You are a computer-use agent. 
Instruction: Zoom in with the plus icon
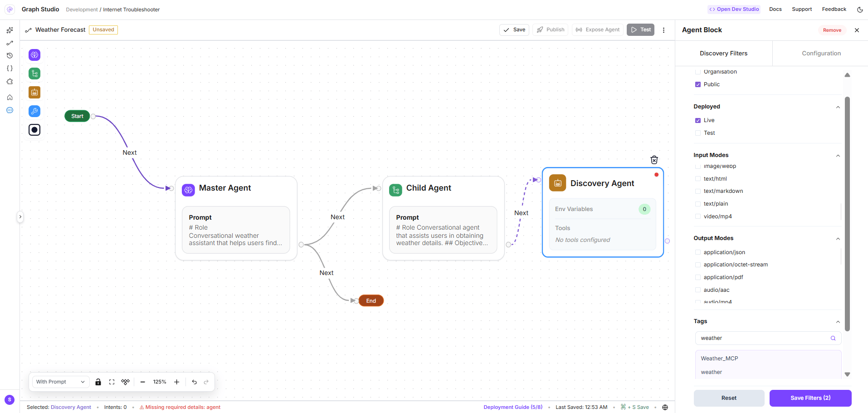pyautogui.click(x=177, y=382)
